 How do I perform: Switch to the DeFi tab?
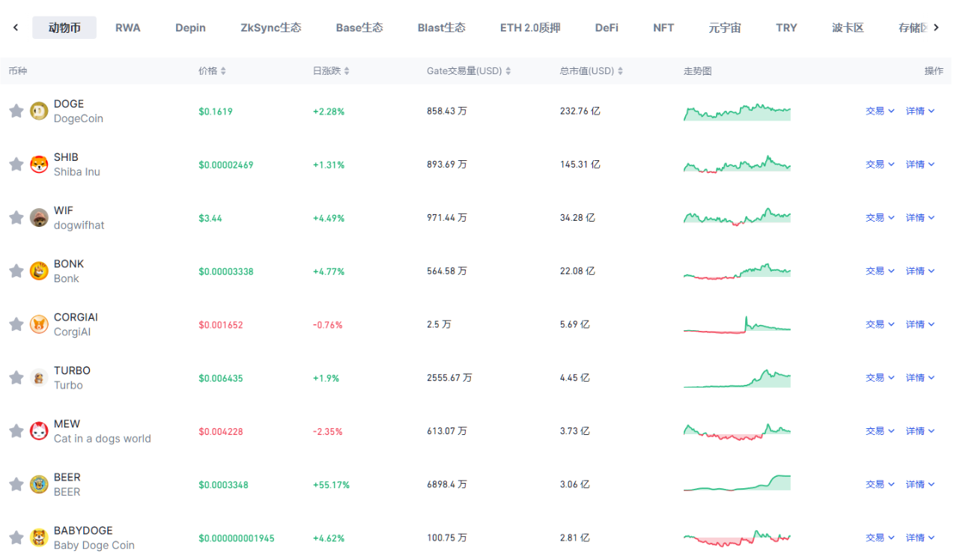click(607, 28)
